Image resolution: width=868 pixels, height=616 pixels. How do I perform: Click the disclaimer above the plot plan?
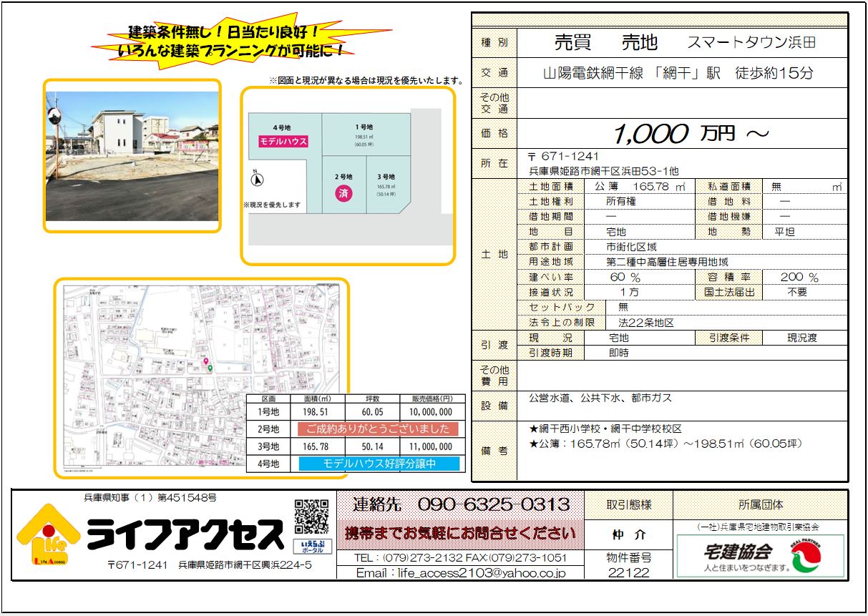coord(366,81)
